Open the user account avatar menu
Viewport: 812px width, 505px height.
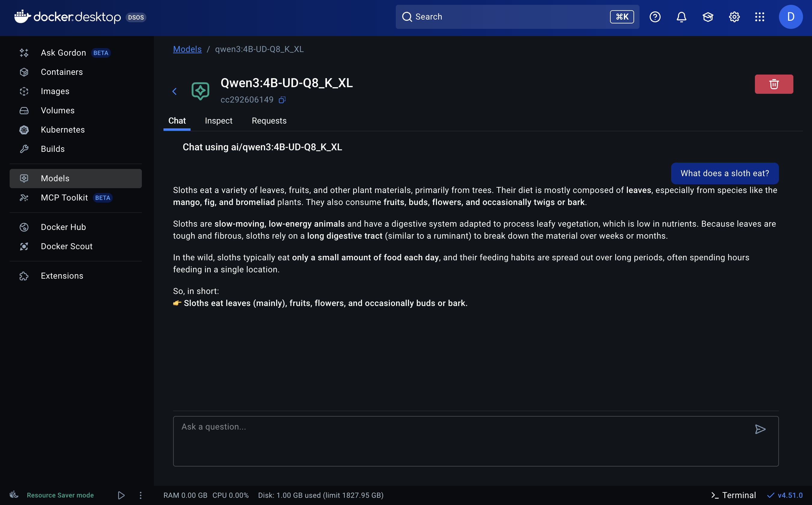(x=790, y=17)
